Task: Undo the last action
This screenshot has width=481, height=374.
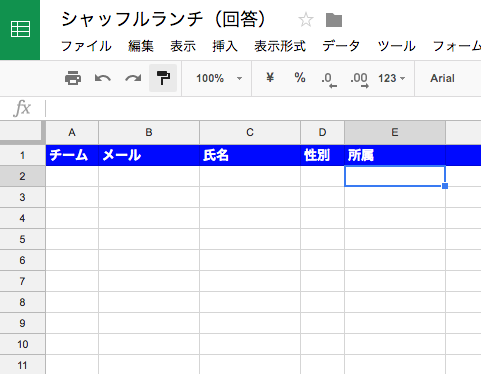Action: [102, 78]
